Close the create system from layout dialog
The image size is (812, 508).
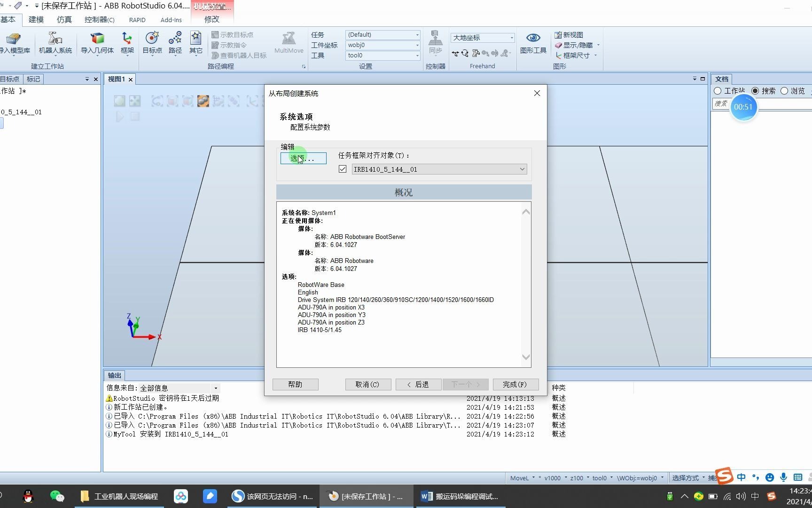click(x=537, y=93)
